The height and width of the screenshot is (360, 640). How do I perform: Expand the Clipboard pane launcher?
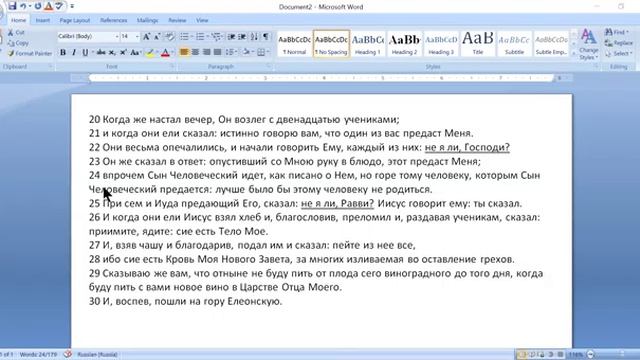(51, 67)
